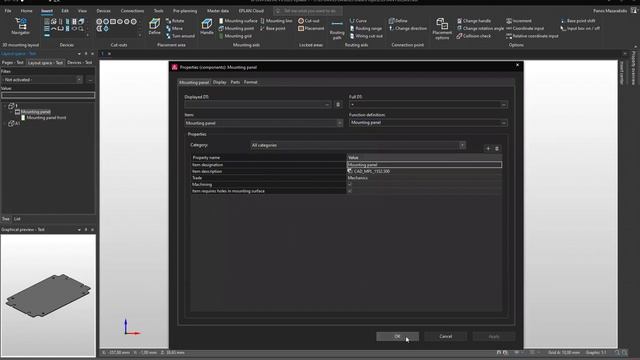Expand the A1 node in layout tree
The height and width of the screenshot is (360, 640).
5,123
